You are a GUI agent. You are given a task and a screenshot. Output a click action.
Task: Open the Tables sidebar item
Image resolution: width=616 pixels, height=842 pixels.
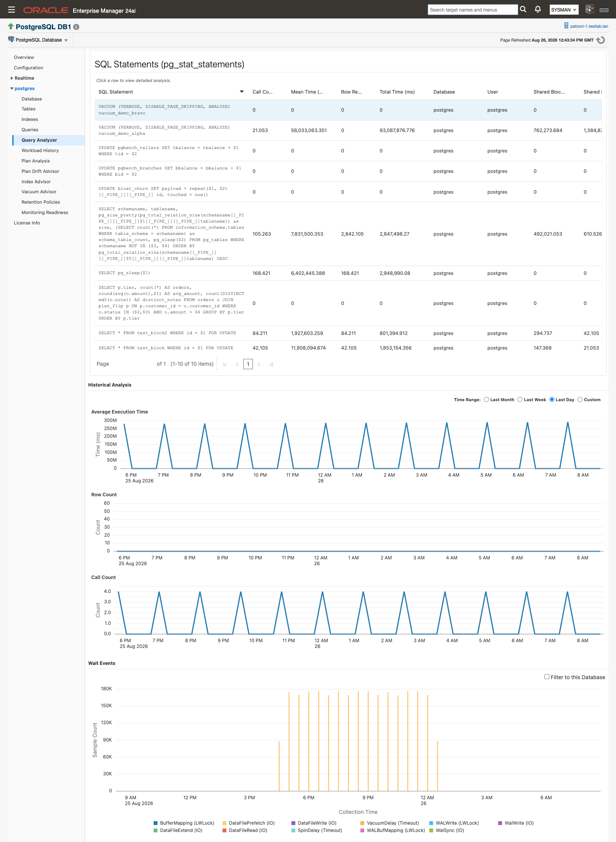pyautogui.click(x=28, y=109)
